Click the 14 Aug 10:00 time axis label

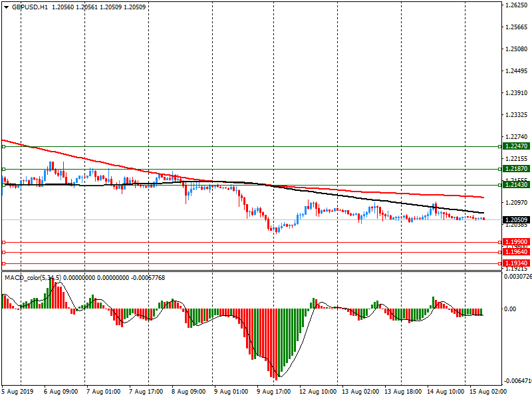click(x=445, y=392)
